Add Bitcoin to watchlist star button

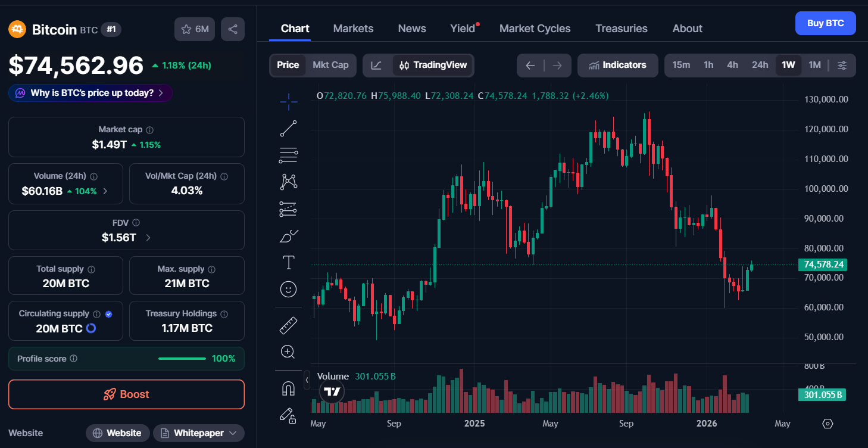click(195, 29)
